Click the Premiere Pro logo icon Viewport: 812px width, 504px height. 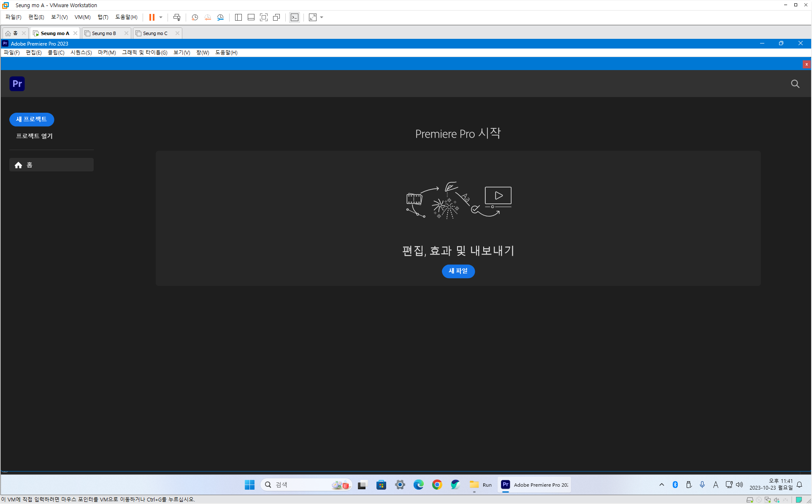pyautogui.click(x=17, y=84)
